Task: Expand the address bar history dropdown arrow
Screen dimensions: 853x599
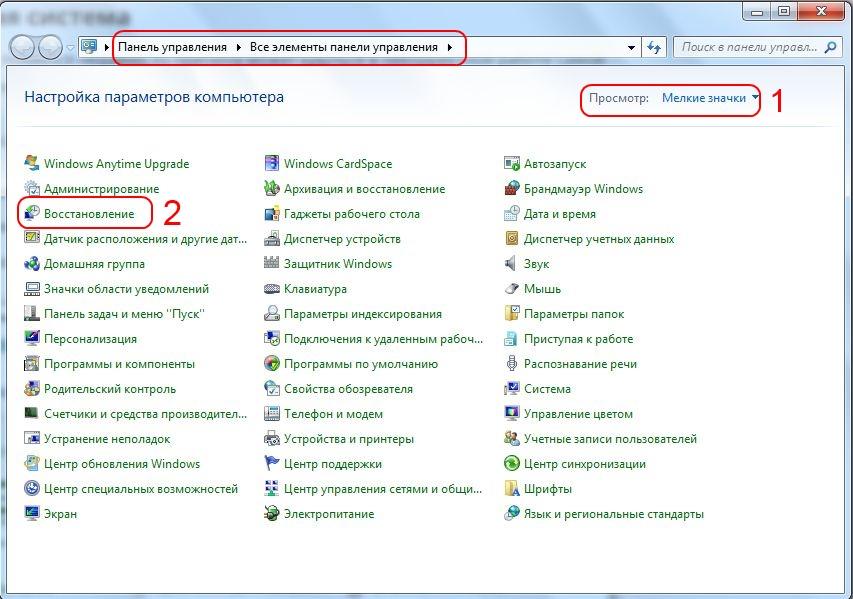Action: (x=631, y=47)
